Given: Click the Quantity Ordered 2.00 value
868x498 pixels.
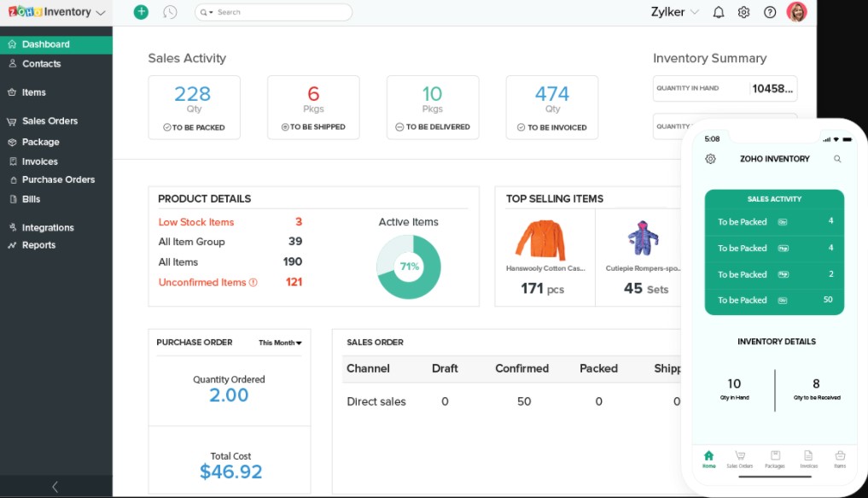Looking at the screenshot, I should (229, 395).
